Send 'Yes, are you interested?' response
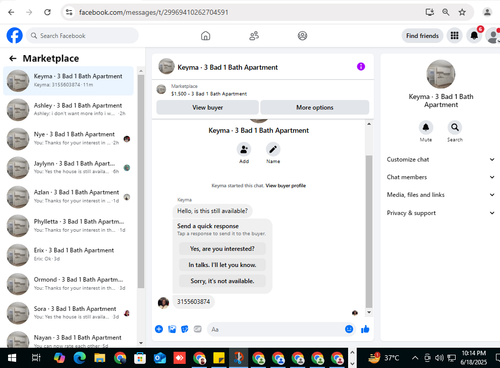500x368 pixels. [222, 249]
